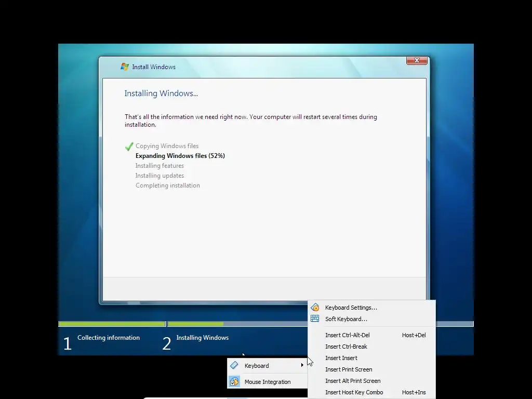The image size is (532, 399).
Task: Click 'Copying Windows files' text
Action: tap(167, 146)
